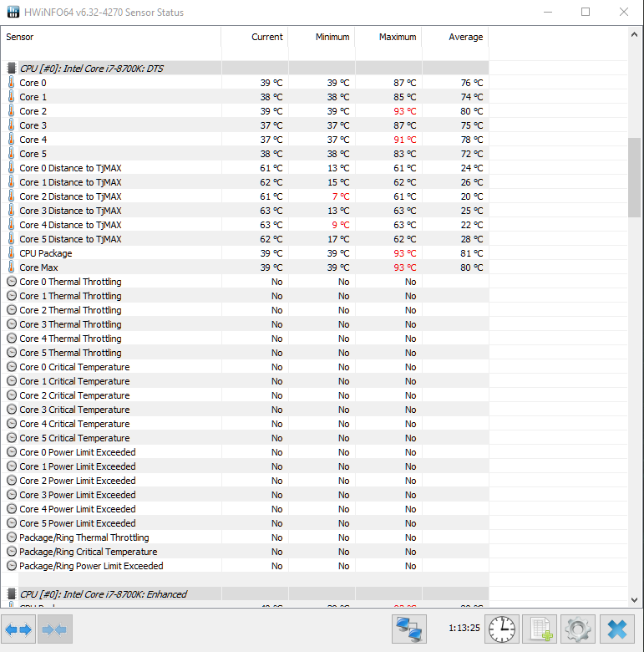Open sensor settings gear button
The width and height of the screenshot is (644, 652).
[577, 629]
